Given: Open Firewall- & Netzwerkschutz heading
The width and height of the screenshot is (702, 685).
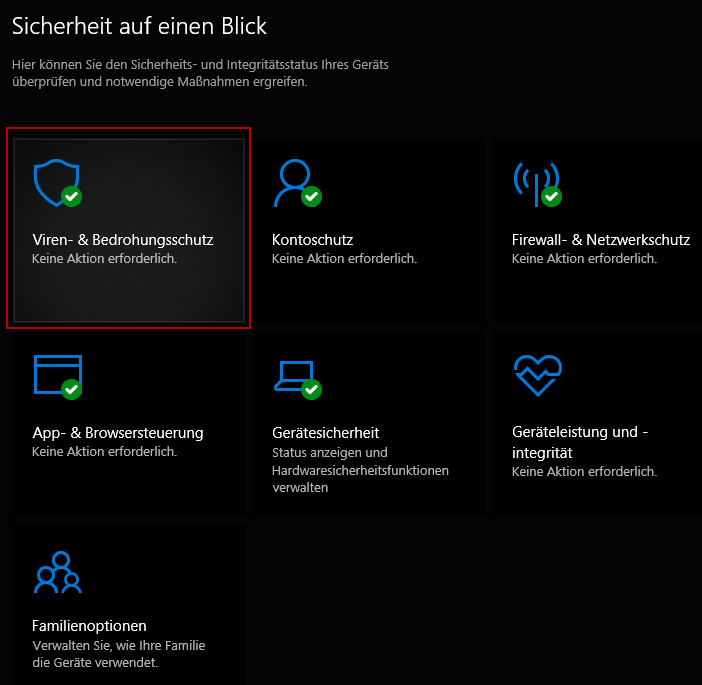Looking at the screenshot, I should point(601,240).
